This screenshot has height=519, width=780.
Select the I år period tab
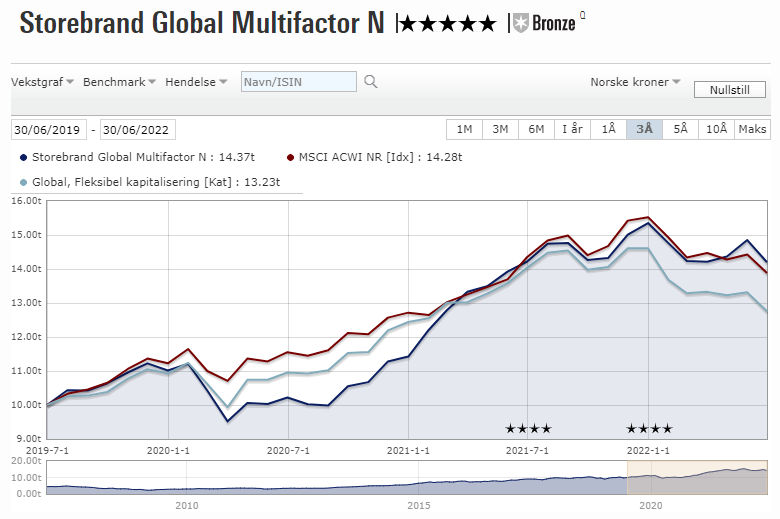point(572,129)
